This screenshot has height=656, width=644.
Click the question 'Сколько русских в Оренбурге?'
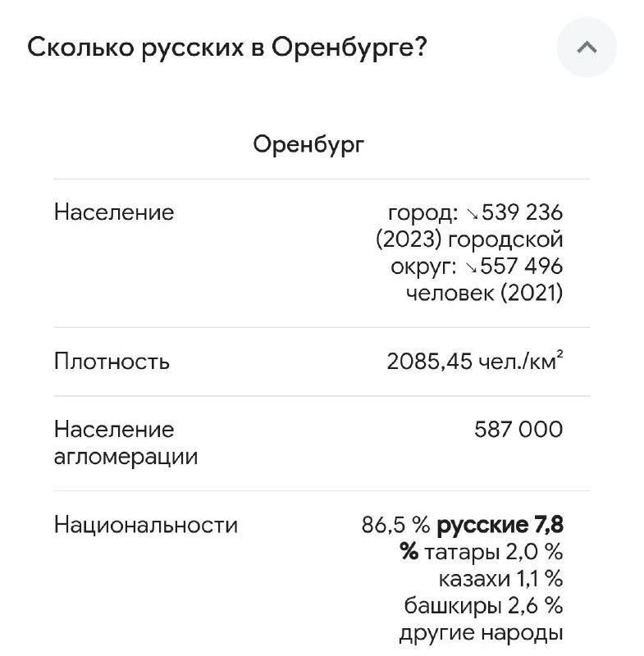[x=227, y=48]
